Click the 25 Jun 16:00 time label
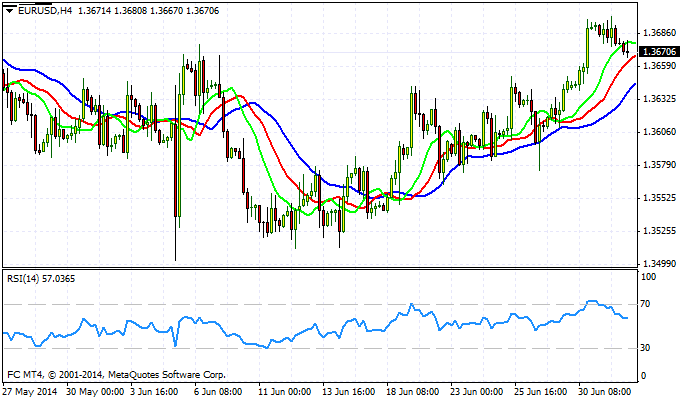The height and width of the screenshot is (400, 680). tap(541, 391)
